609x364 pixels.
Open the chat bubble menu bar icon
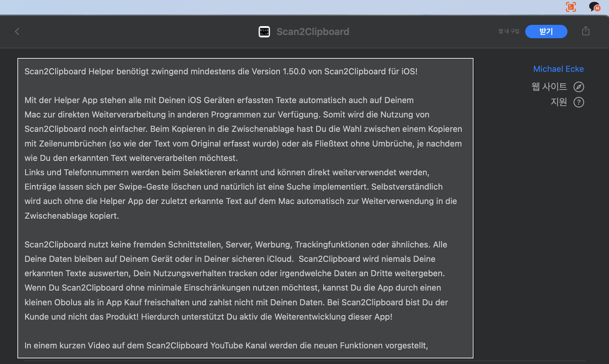pos(594,7)
